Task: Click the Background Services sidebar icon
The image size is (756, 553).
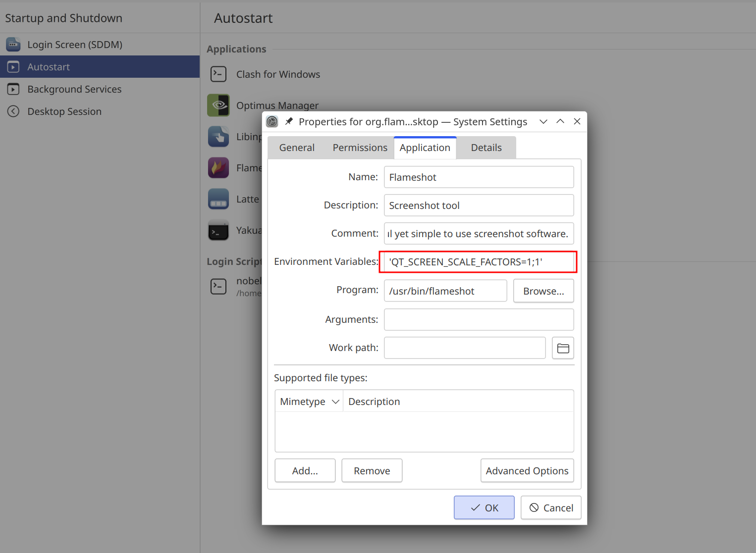Action: click(x=13, y=89)
